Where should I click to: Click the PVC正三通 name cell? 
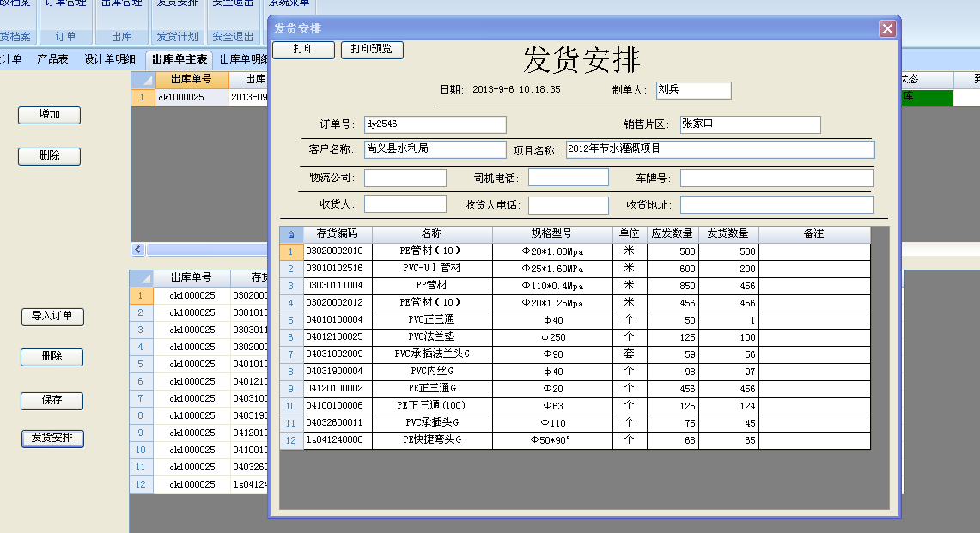point(432,320)
